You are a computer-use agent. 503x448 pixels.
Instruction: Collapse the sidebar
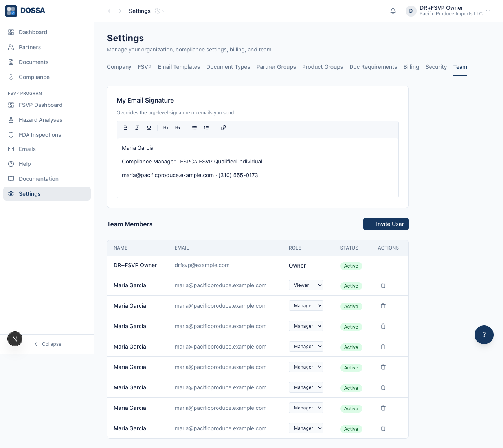(48, 344)
